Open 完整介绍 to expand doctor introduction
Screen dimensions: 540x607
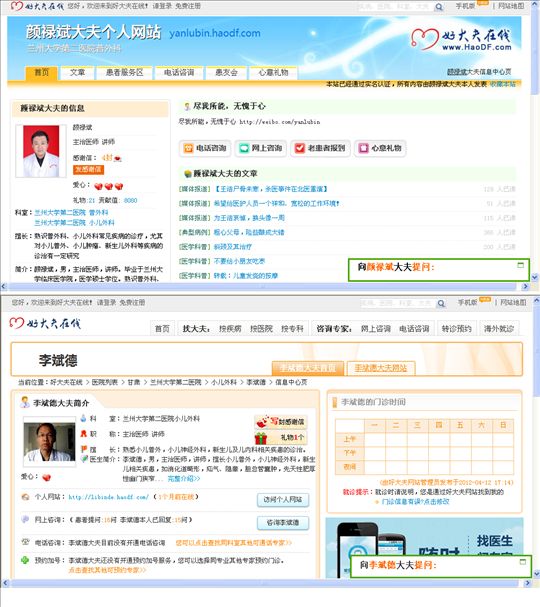click(184, 479)
